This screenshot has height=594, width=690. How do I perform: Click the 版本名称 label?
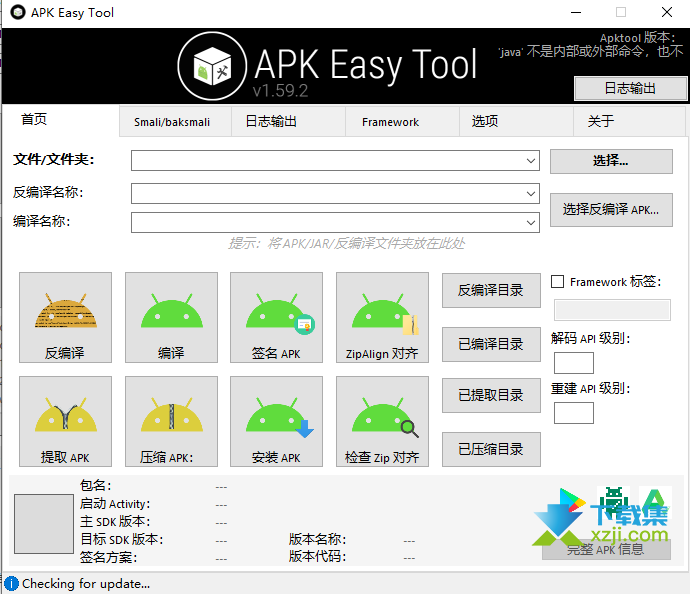[317, 539]
